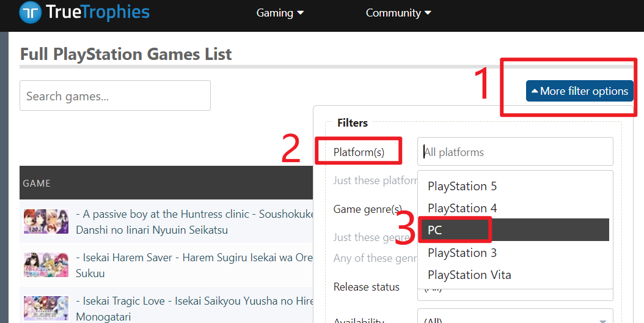The height and width of the screenshot is (323, 644).
Task: Click the Filters section title
Action: click(353, 122)
